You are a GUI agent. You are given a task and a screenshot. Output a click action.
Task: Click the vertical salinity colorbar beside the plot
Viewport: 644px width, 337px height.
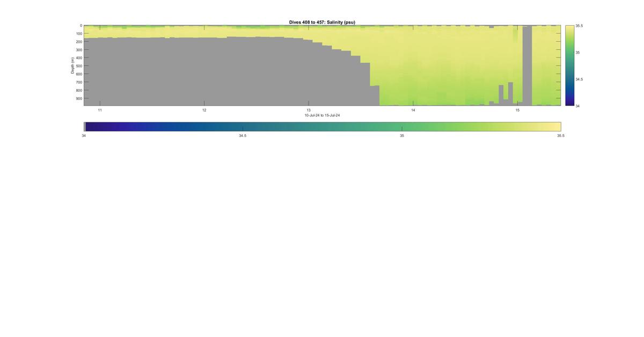[x=569, y=65]
